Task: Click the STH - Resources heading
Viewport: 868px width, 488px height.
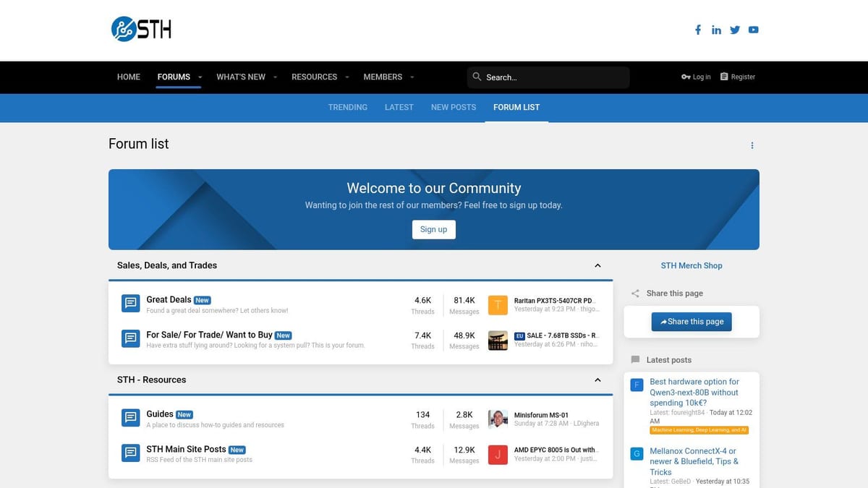Action: [x=151, y=380]
